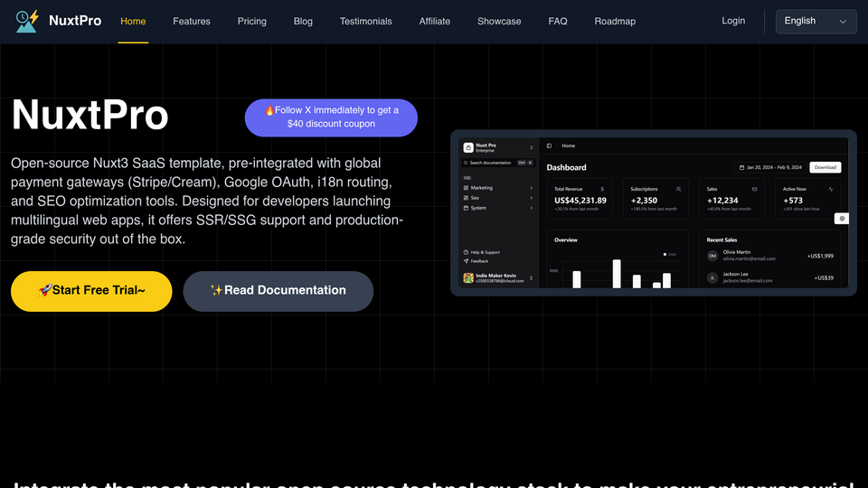
Task: Click the Jackson Lee avatar in Recent Sales
Action: pyautogui.click(x=712, y=277)
